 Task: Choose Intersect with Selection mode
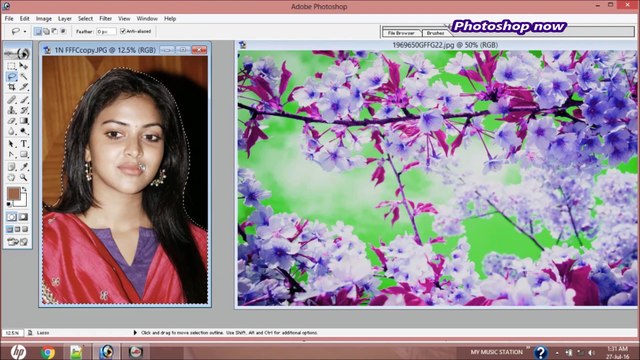pos(63,31)
